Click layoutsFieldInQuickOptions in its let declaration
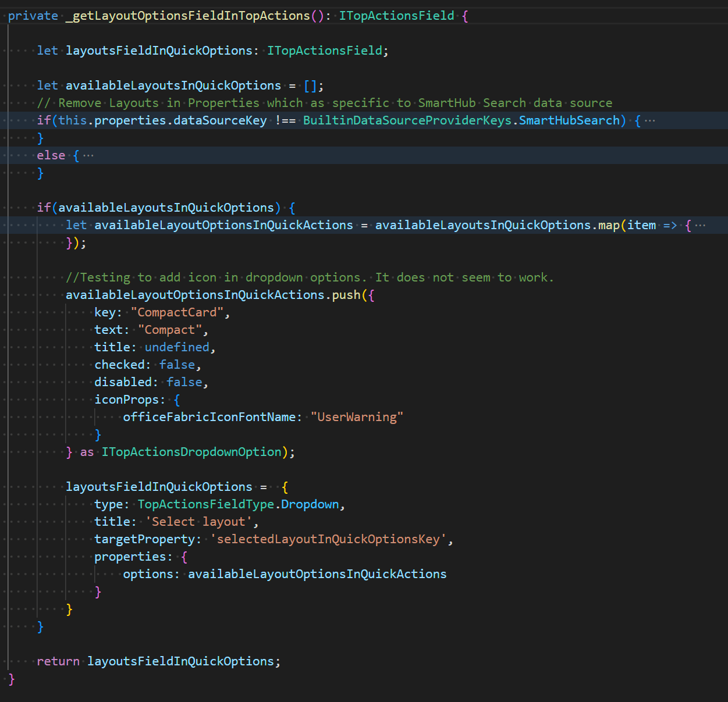 click(159, 51)
